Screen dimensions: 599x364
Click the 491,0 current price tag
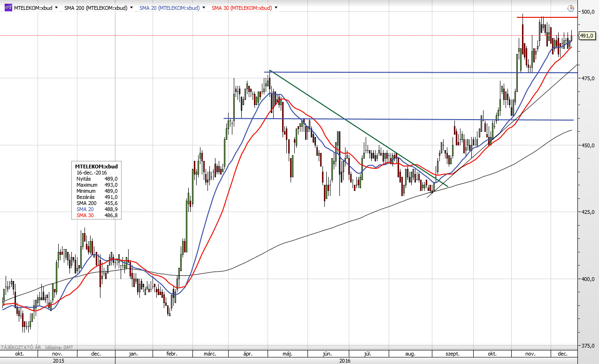pyautogui.click(x=587, y=36)
